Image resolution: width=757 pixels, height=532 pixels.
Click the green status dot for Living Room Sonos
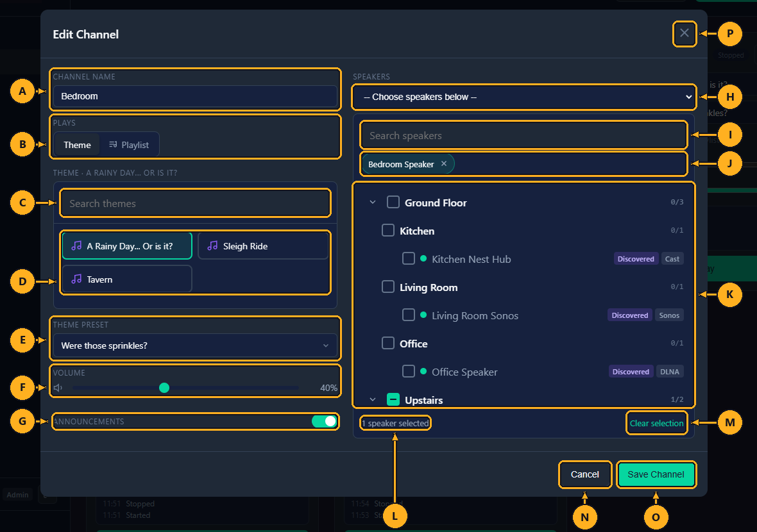click(x=423, y=315)
